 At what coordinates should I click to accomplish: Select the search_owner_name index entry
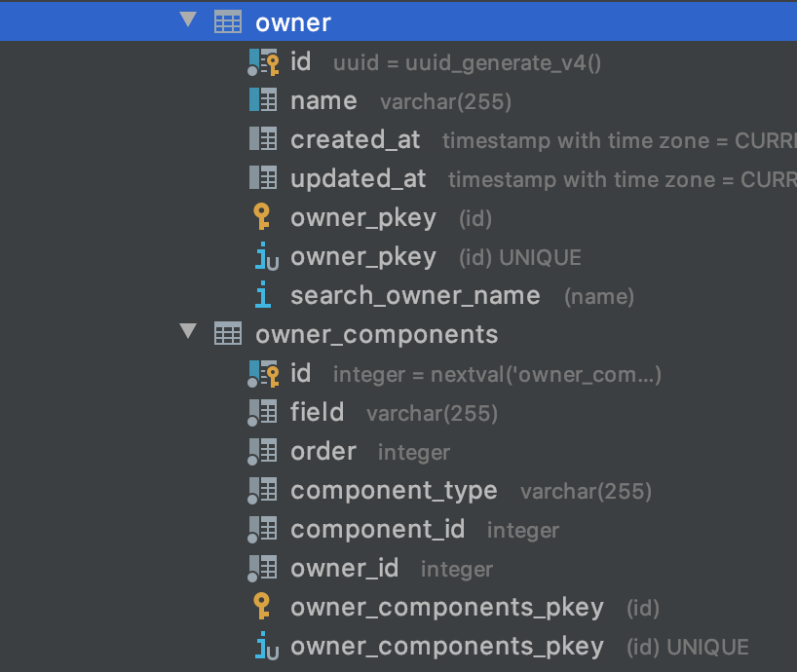(415, 294)
